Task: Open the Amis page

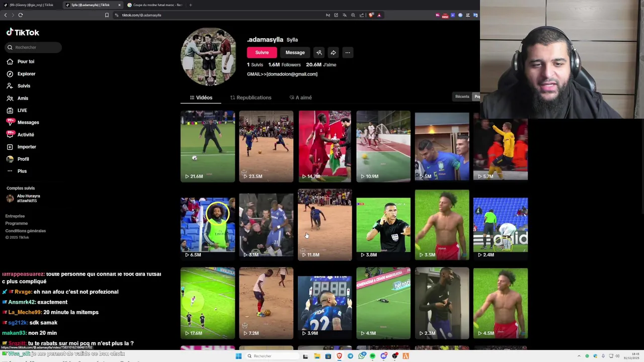Action: click(18, 98)
